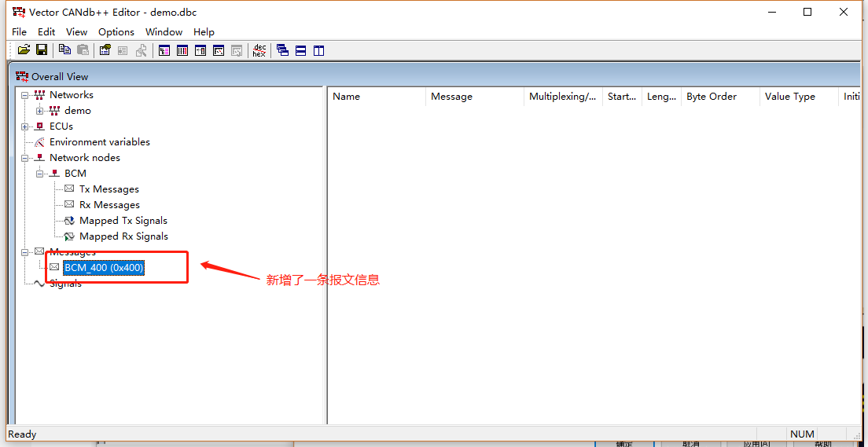Click the Tx Messages envelope icon
This screenshot has height=447, width=868.
[69, 189]
